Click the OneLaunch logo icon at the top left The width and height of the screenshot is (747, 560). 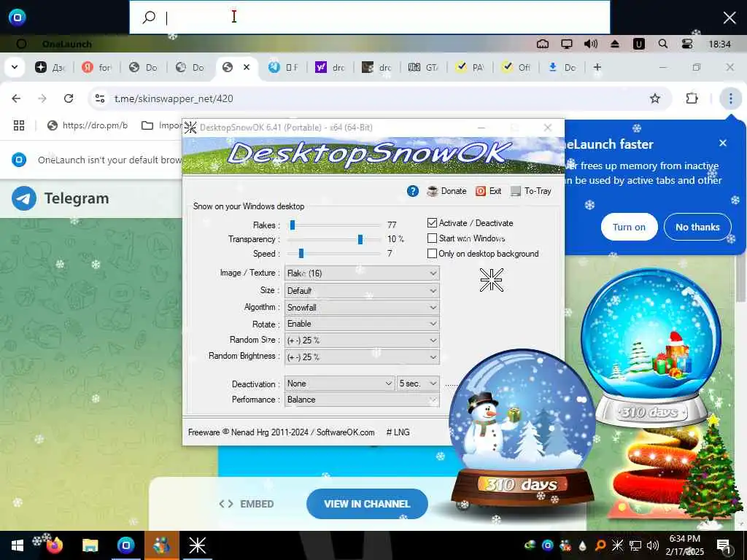tap(18, 17)
